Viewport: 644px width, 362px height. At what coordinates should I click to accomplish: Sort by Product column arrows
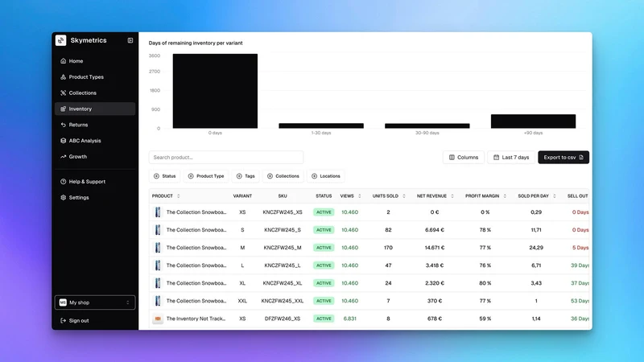(x=178, y=196)
